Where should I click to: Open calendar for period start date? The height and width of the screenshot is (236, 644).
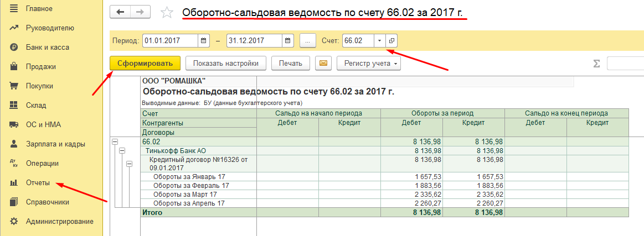[204, 40]
